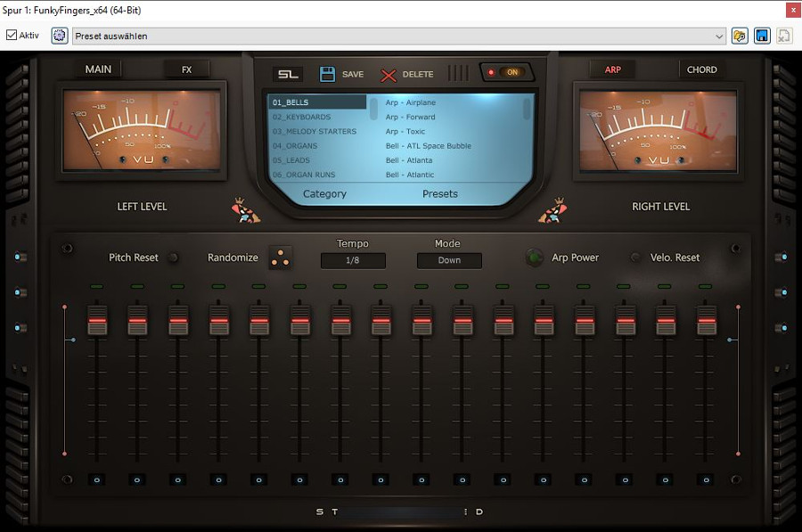Screen dimensions: 802x532
Task: Toggle the Aktiv checkbox
Action: (x=12, y=35)
